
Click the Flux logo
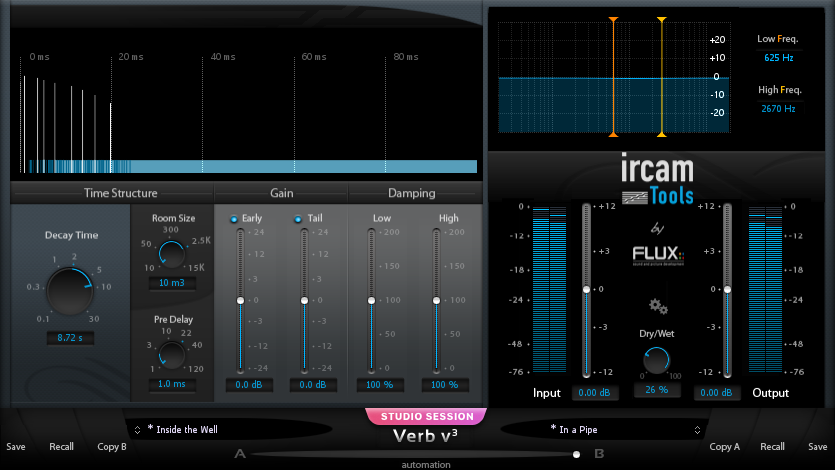coord(658,255)
